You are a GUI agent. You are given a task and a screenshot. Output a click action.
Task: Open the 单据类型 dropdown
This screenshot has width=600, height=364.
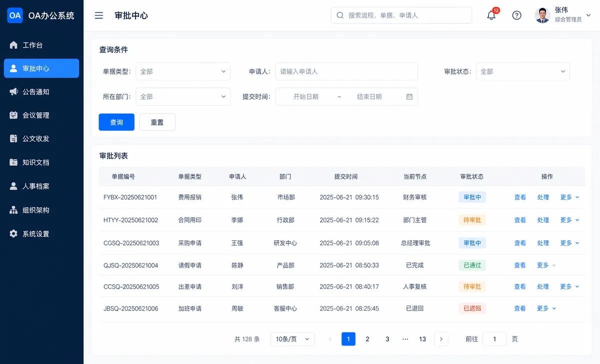coord(183,71)
